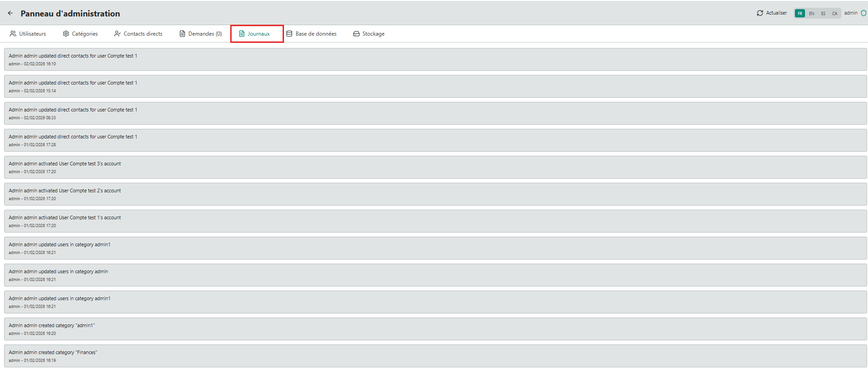Open the Stockage tab

tap(373, 34)
